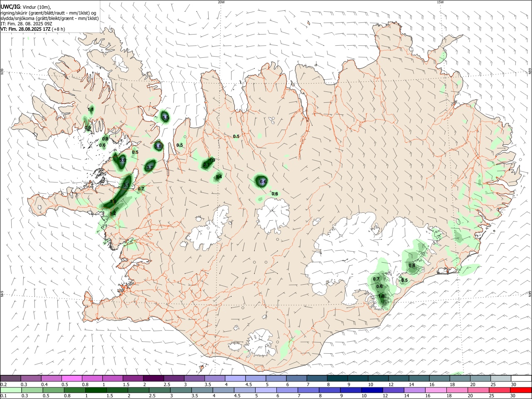
Task: Click the 2.1 precipitation value
Action: click(207, 165)
